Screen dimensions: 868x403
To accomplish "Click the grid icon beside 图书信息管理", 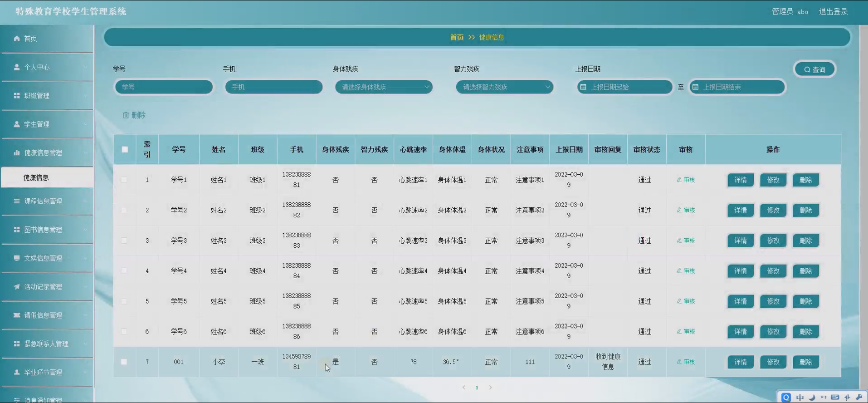I will click(x=17, y=230).
